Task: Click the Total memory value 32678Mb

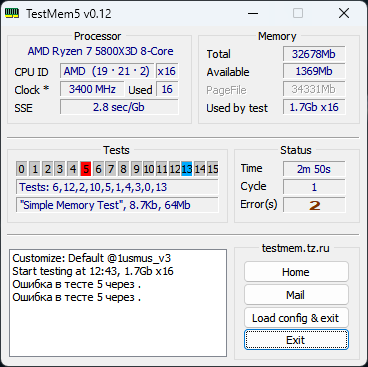Action: tap(314, 54)
